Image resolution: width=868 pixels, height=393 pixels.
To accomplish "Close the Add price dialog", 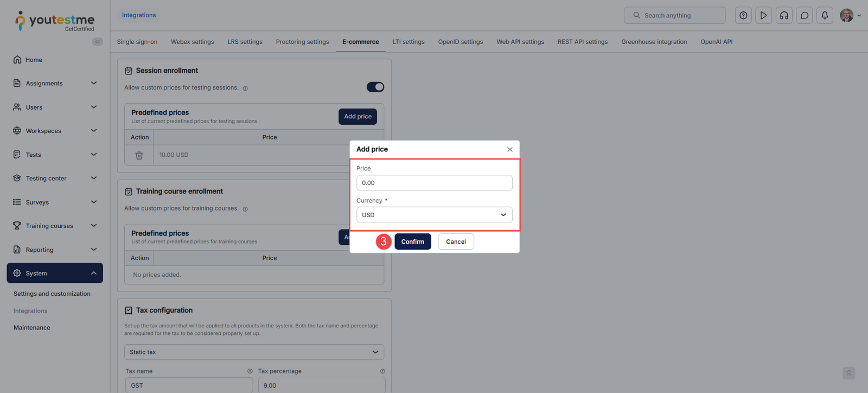I will pyautogui.click(x=509, y=149).
